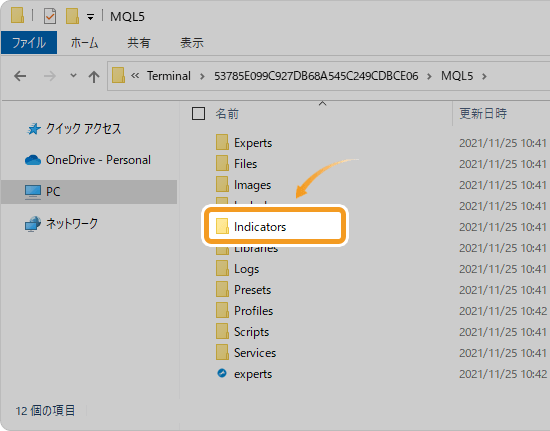
Task: Click the network icon in navigation pane
Action: point(33,224)
